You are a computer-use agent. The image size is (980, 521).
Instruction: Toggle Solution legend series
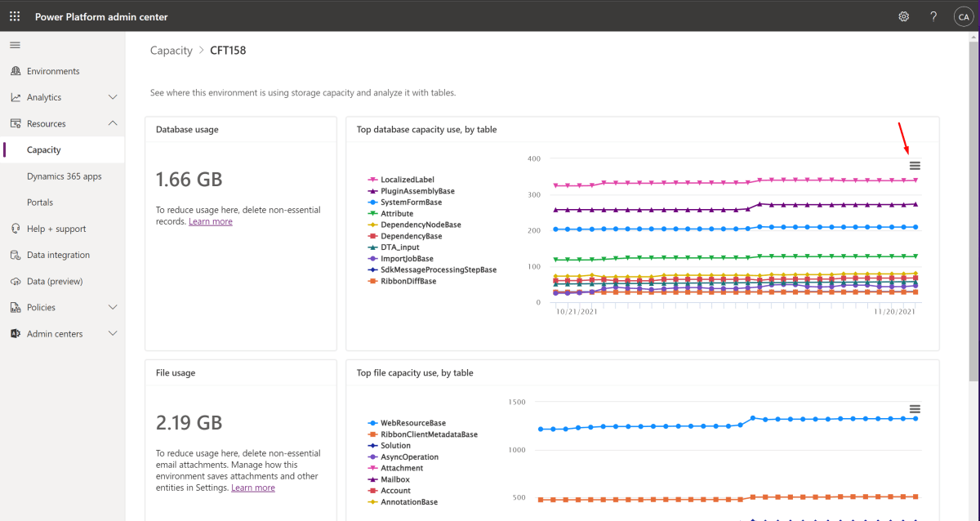pos(390,446)
